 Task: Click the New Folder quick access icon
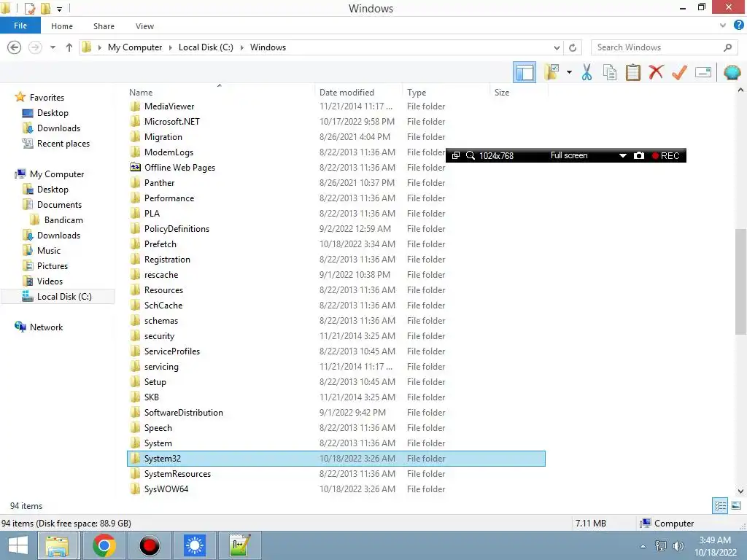point(45,8)
